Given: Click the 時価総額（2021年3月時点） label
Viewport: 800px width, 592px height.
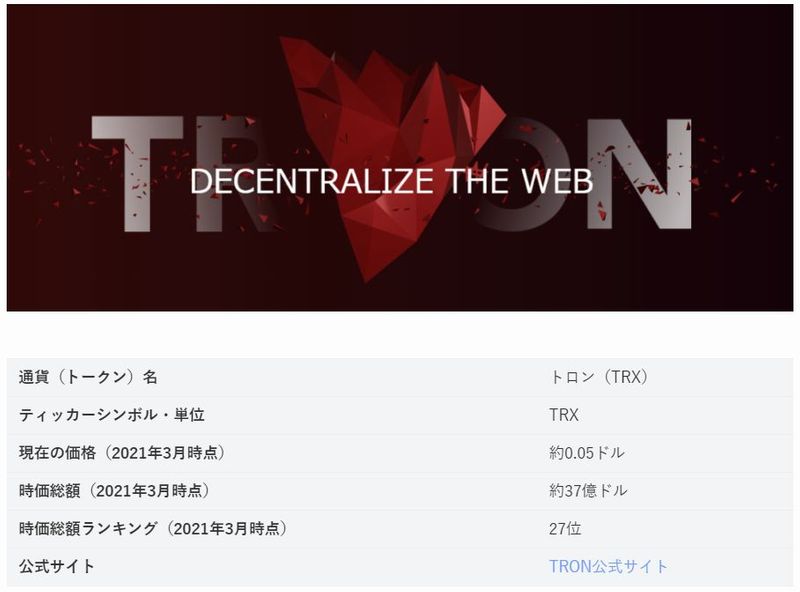Looking at the screenshot, I should coord(114,491).
